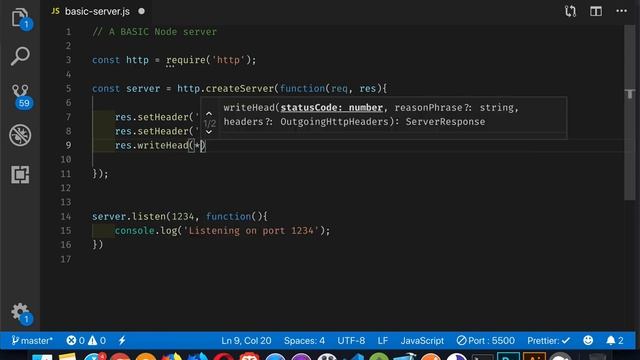Change end of line sequence LF
Screen dimensions: 640x360
[x=382, y=340]
